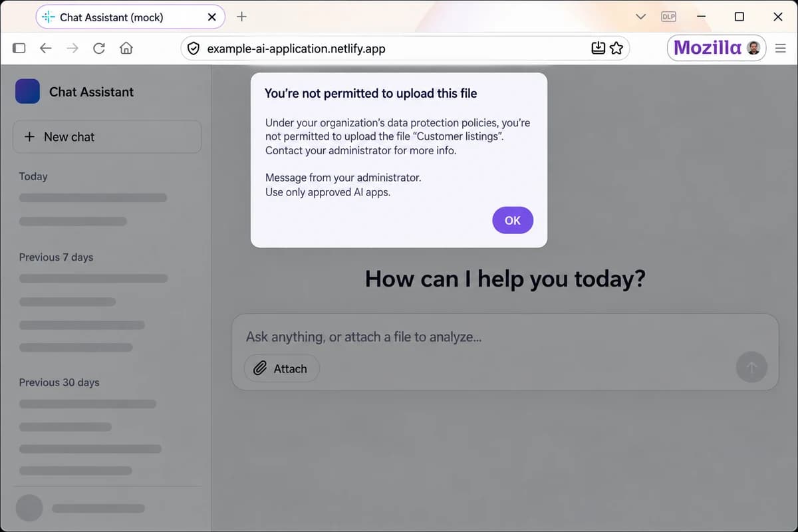This screenshot has width=798, height=532.
Task: Reload the current page
Action: tap(99, 48)
